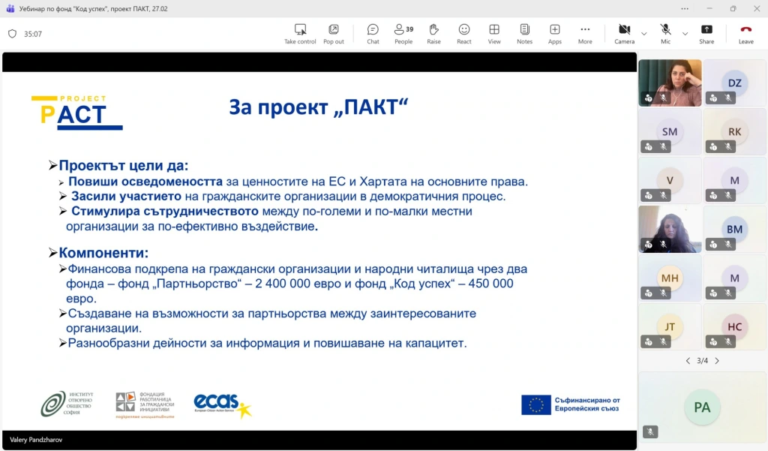Click the presenter name Valery Pandzharov
The image size is (768, 451).
point(36,440)
